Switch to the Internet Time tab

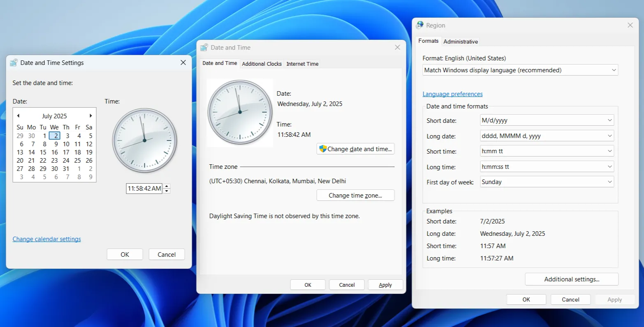point(302,64)
